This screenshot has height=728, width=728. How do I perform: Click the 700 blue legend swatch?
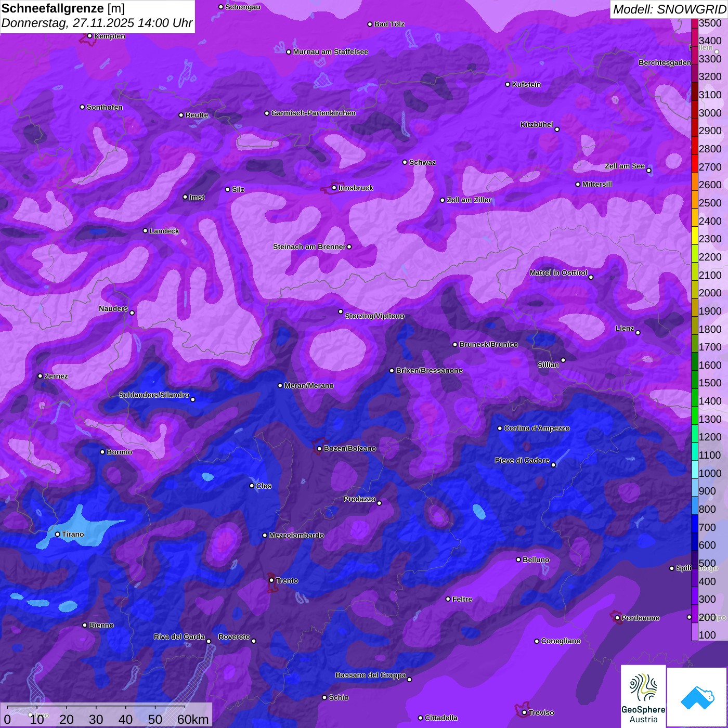click(695, 524)
